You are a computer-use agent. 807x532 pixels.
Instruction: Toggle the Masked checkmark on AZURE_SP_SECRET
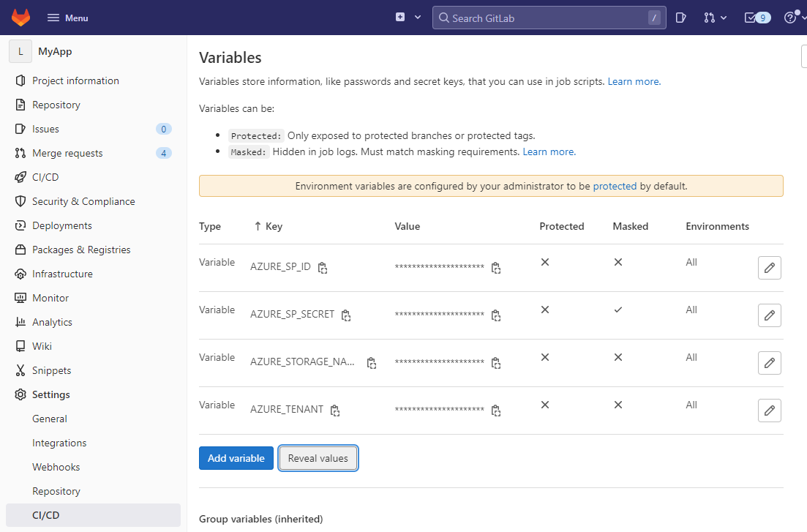(618, 310)
